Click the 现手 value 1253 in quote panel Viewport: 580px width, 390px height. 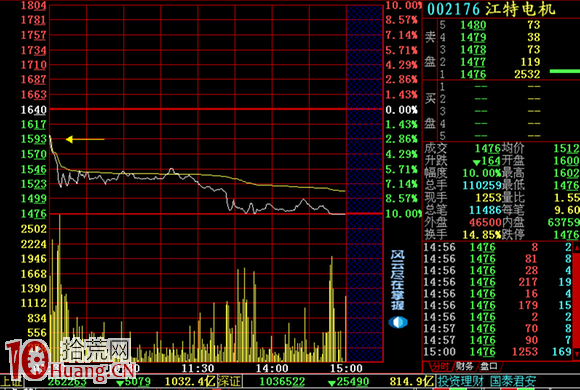488,198
